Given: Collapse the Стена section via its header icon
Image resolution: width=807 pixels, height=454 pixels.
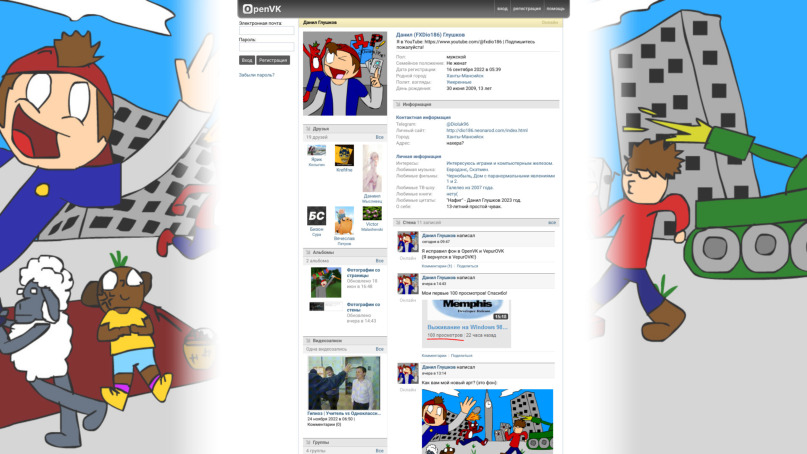Looking at the screenshot, I should tap(398, 223).
